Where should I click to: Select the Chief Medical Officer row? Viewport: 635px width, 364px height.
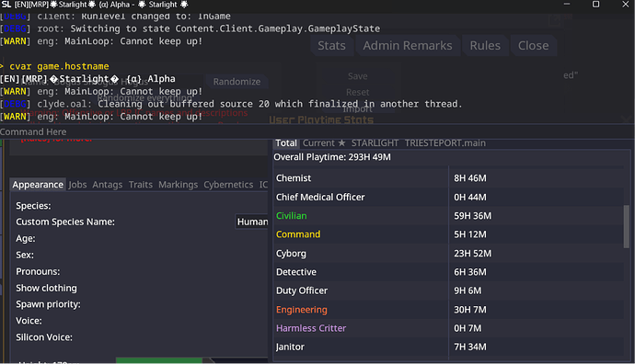click(449, 197)
